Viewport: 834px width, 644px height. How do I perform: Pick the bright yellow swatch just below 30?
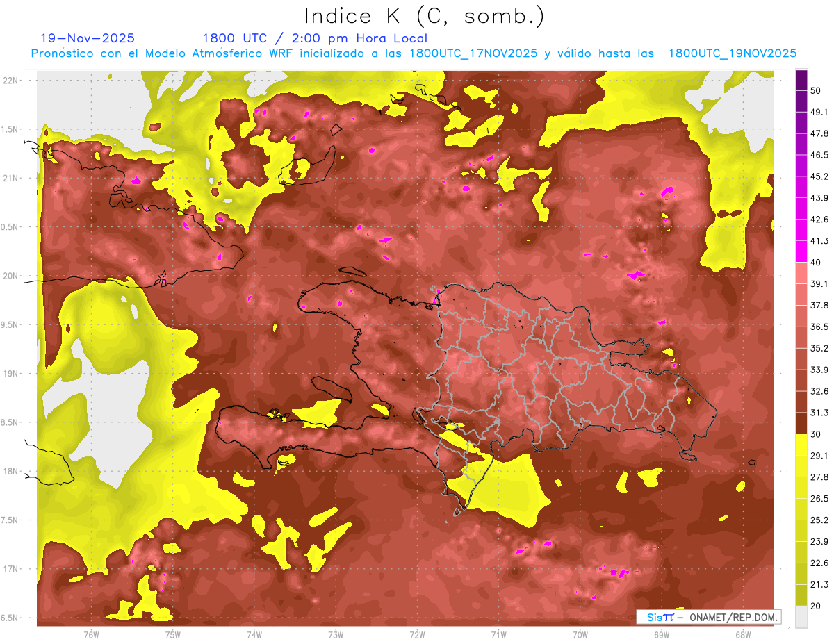[801, 445]
